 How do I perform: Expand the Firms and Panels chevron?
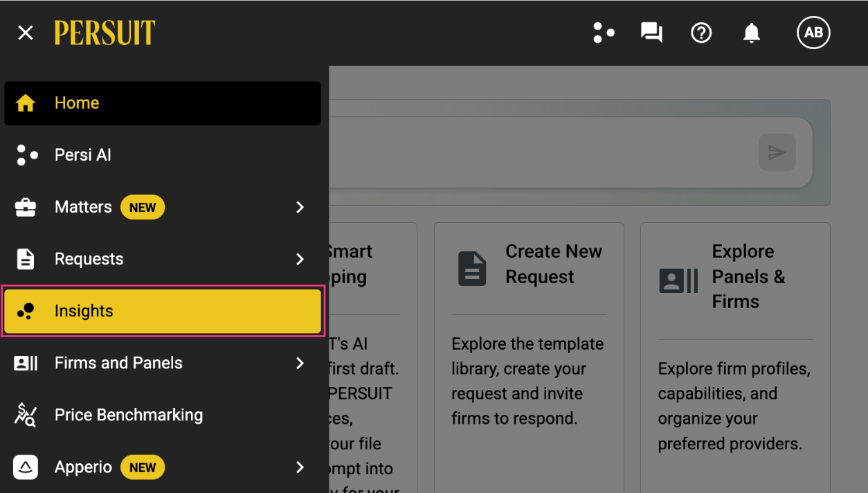[x=300, y=363]
